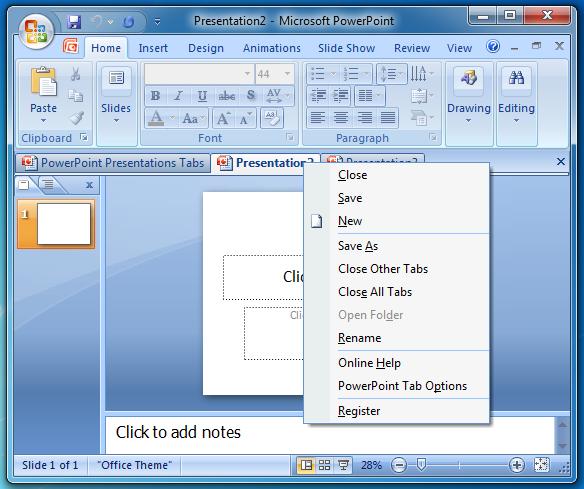Click the Center text alignment icon
584x489 pixels.
tap(341, 118)
